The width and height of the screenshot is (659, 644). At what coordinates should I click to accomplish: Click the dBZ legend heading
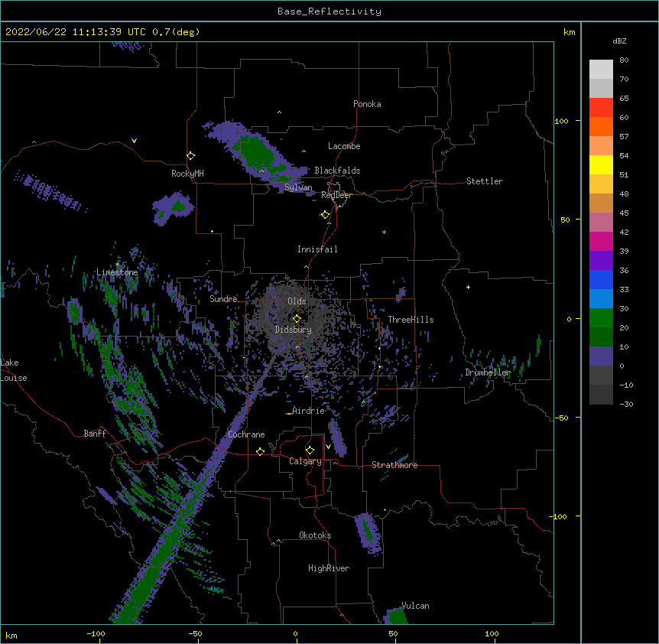(619, 41)
